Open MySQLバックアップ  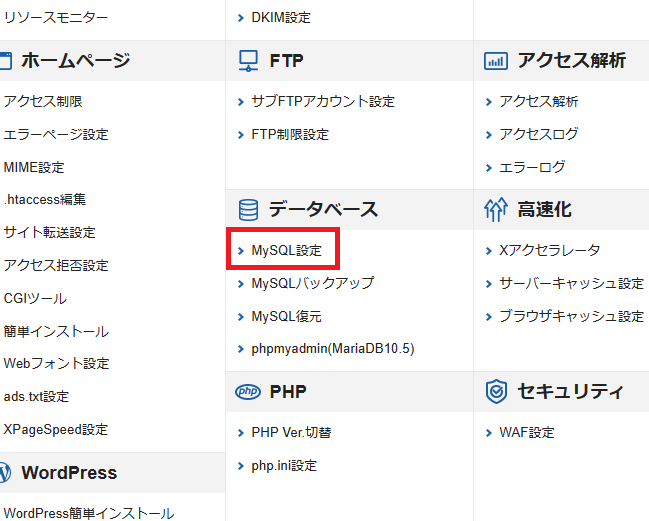tap(312, 283)
